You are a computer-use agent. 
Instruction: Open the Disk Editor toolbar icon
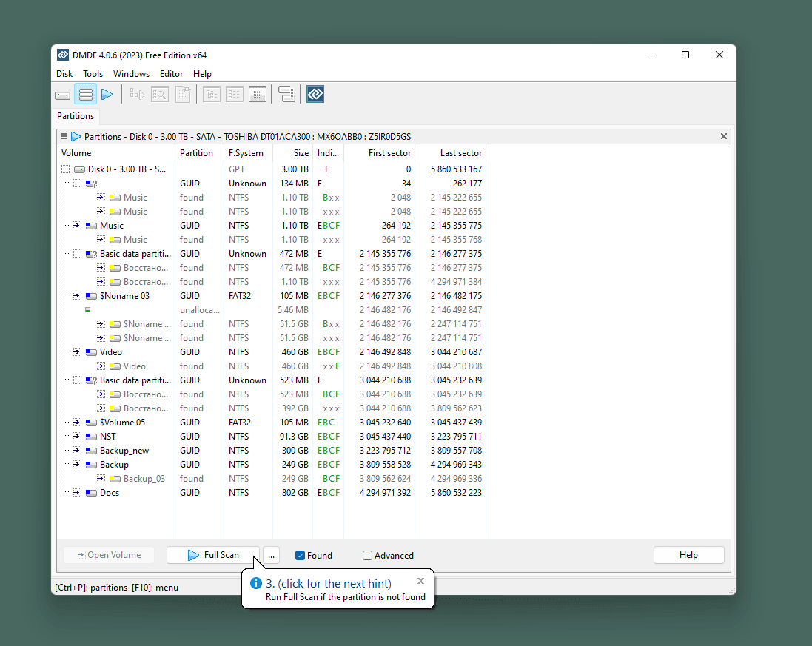pyautogui.click(x=258, y=94)
